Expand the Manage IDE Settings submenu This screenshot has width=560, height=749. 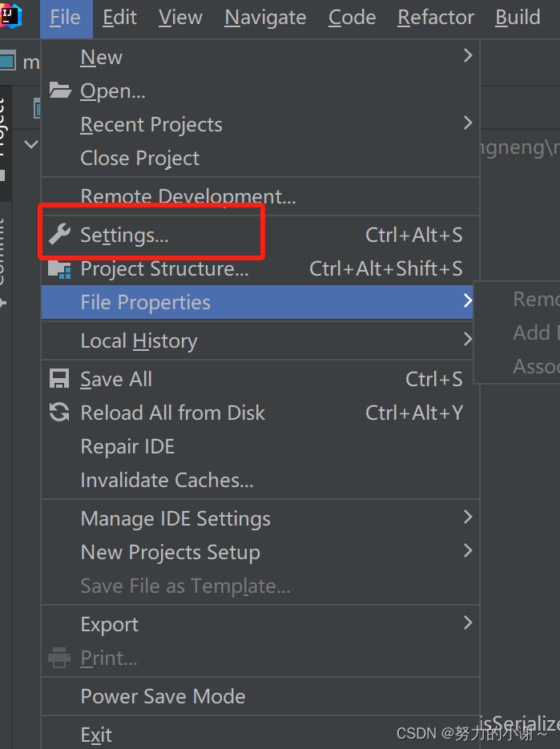[x=468, y=517]
